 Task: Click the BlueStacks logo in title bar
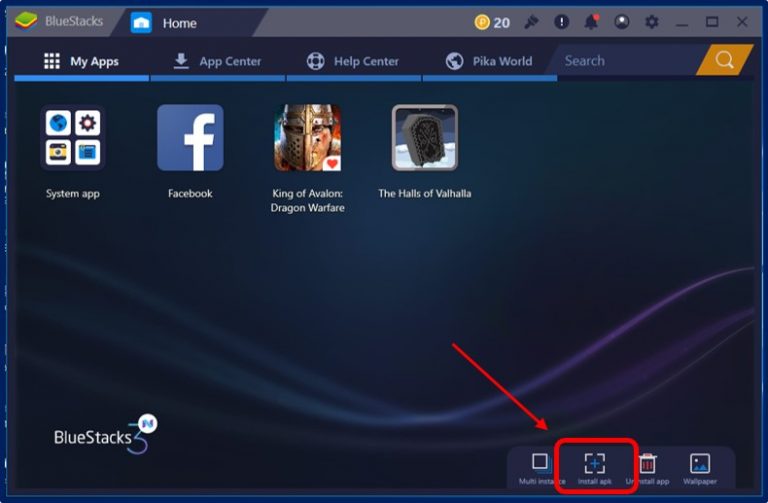tap(26, 21)
